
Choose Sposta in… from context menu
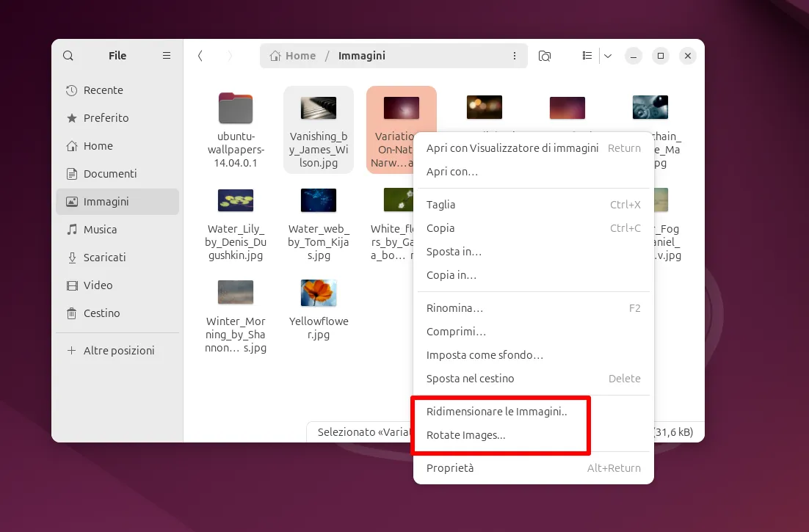[x=534, y=252]
